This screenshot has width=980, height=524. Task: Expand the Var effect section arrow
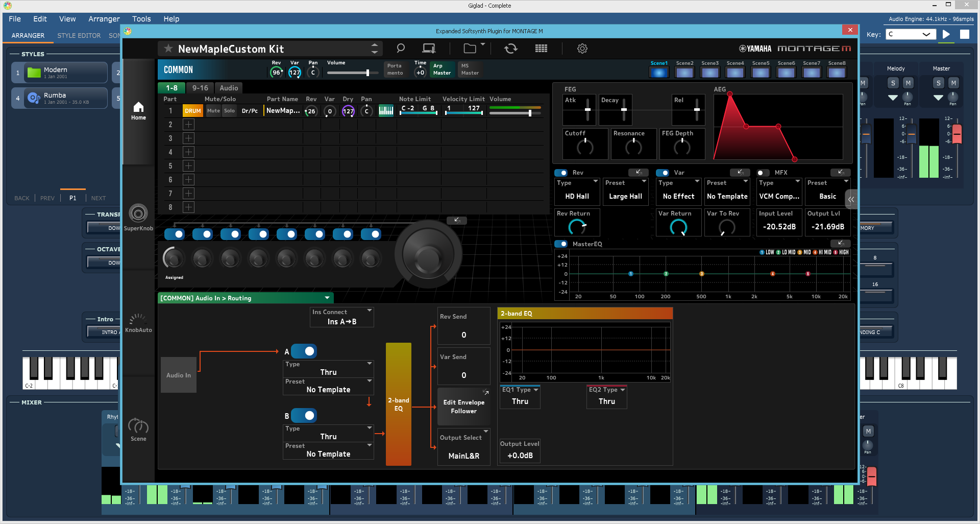point(740,172)
